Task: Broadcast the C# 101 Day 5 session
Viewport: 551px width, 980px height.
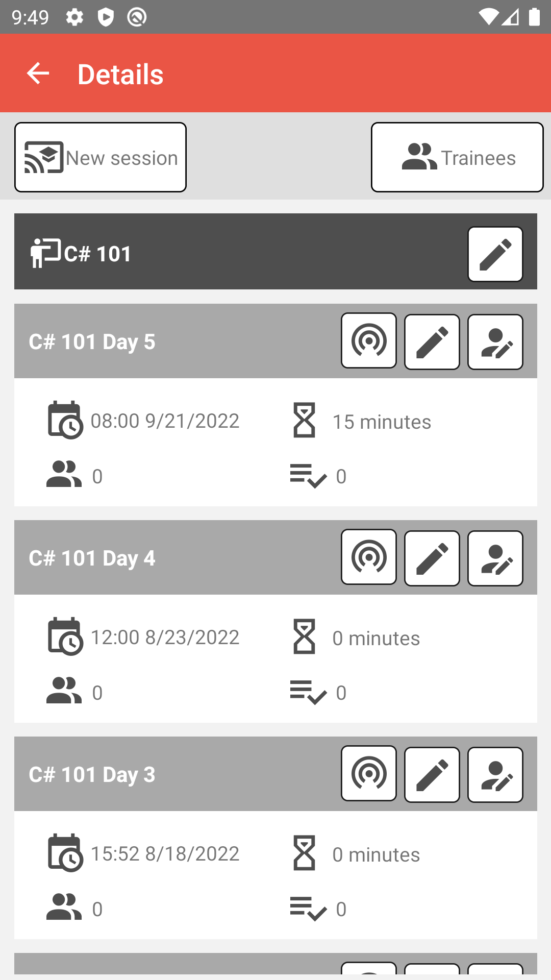Action: (x=369, y=340)
